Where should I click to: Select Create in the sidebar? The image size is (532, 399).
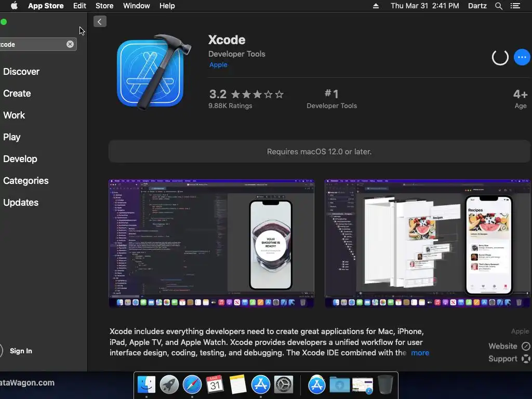click(17, 94)
